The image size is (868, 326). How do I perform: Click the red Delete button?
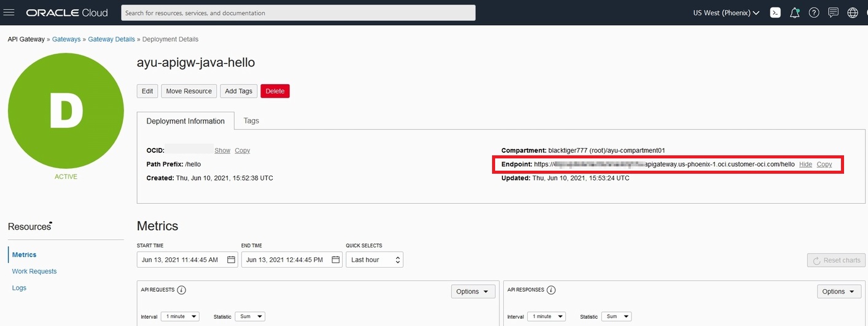275,91
